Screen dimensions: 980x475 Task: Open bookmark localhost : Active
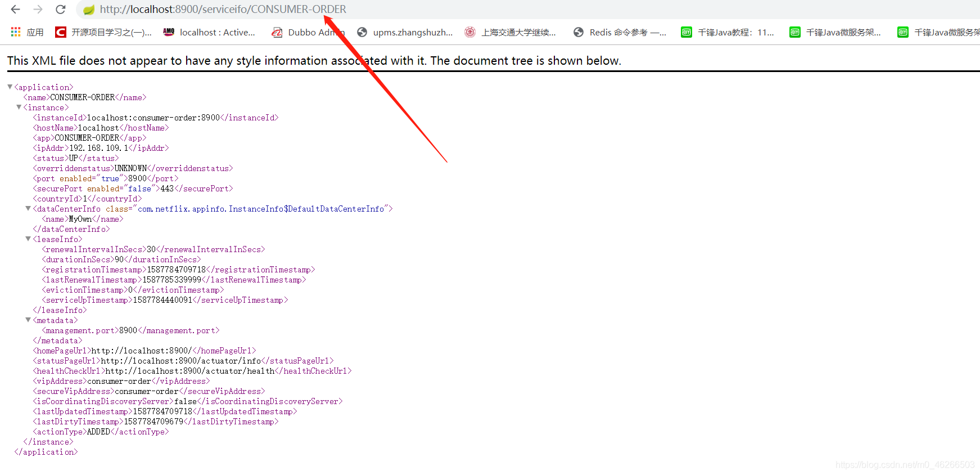[x=209, y=33]
